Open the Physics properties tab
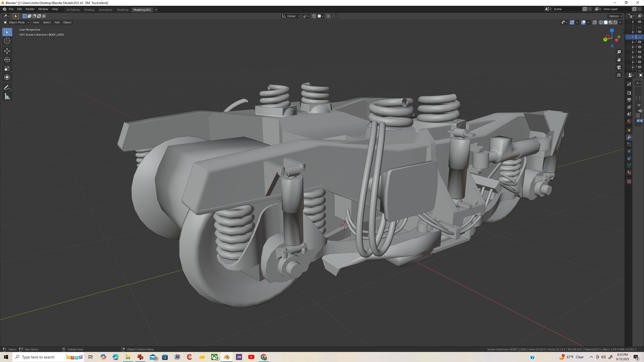644x362 pixels. 629,151
